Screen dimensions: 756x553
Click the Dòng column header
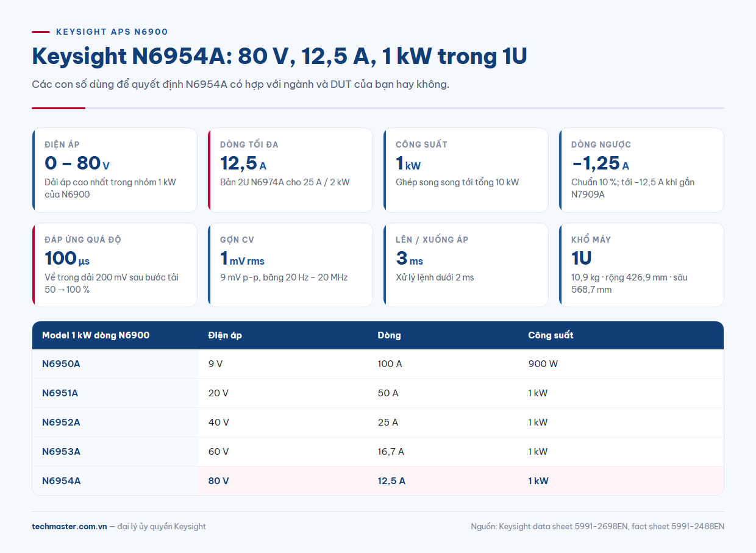point(390,335)
